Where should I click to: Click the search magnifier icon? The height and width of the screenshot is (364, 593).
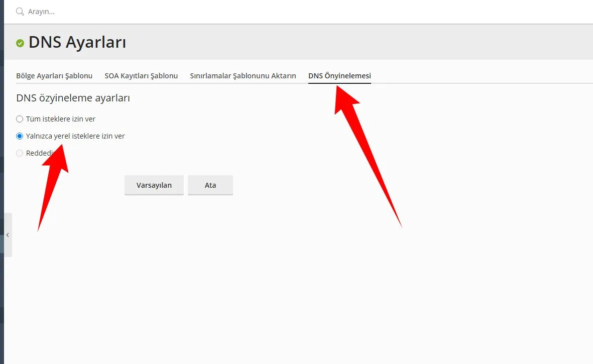20,12
